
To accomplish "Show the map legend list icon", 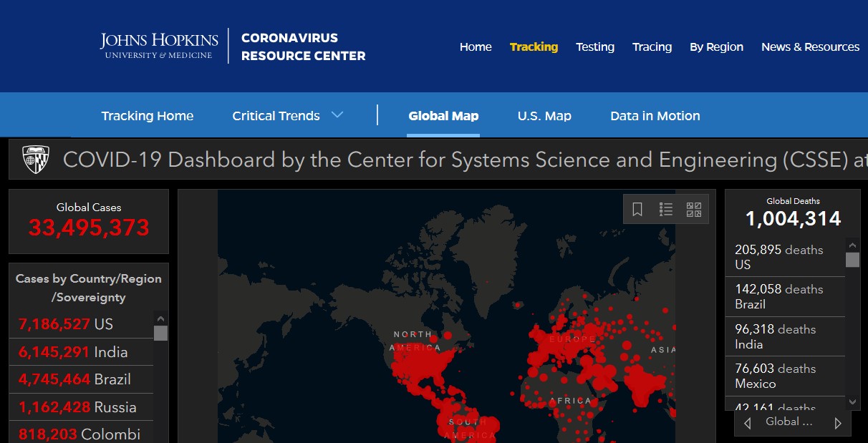I will [x=666, y=209].
